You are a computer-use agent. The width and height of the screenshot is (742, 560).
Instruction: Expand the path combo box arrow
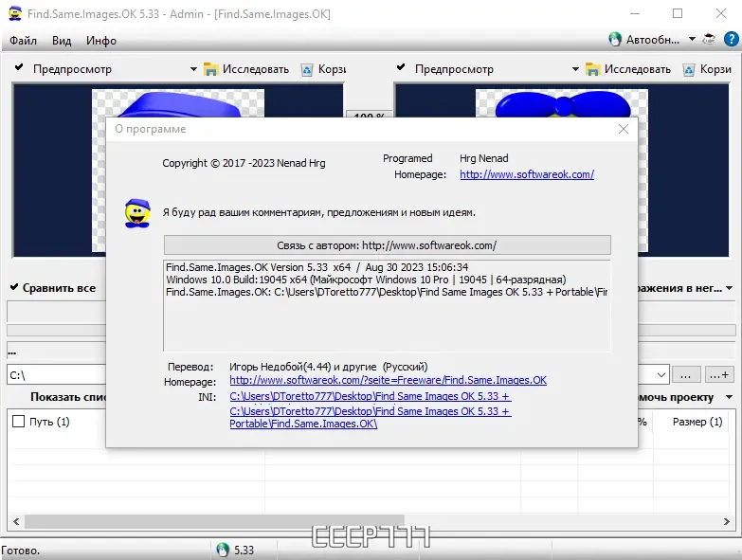661,375
